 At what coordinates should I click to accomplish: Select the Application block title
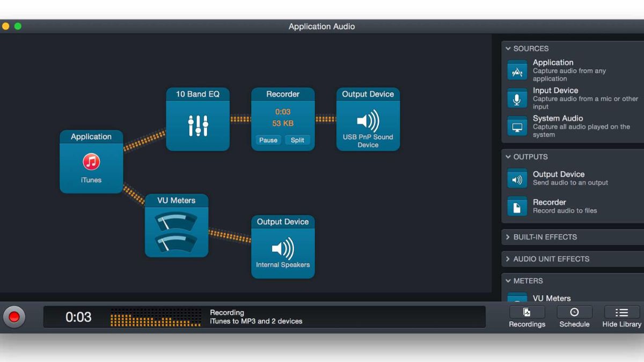(91, 137)
